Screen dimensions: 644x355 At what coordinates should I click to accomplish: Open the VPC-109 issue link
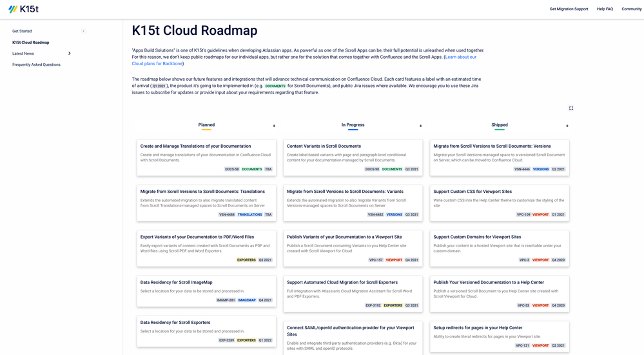(523, 215)
